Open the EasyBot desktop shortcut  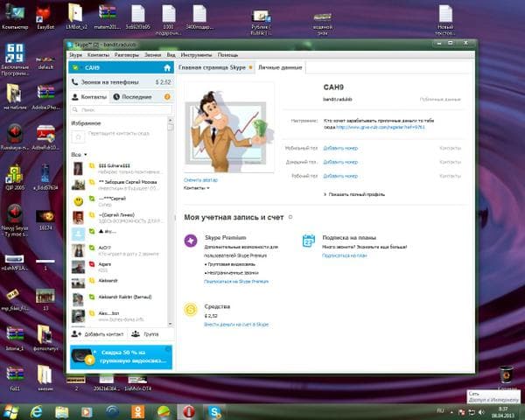tap(45, 18)
